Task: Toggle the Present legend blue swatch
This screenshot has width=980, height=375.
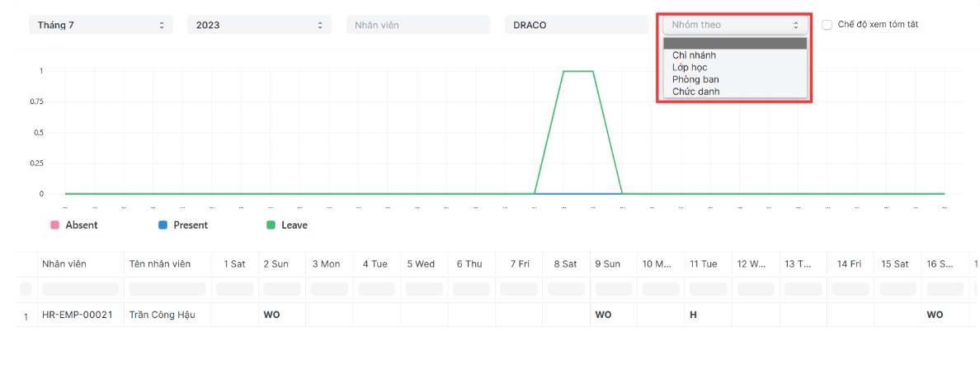Action: [x=163, y=225]
